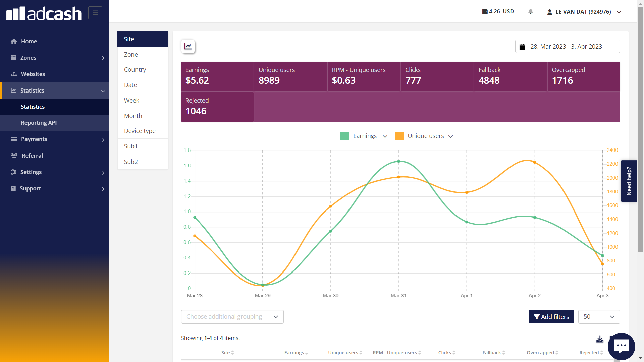Select the Month grouping tab

tap(143, 116)
